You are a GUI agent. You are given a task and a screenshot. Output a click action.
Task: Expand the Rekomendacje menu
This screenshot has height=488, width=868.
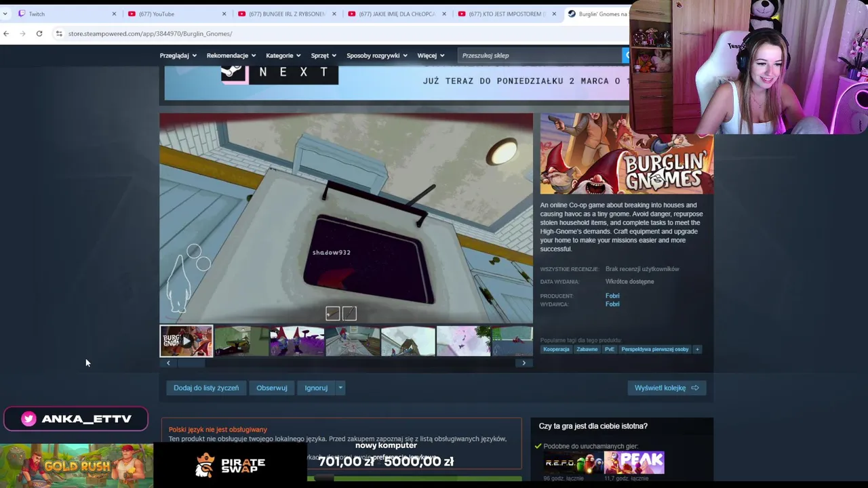pyautogui.click(x=231, y=56)
